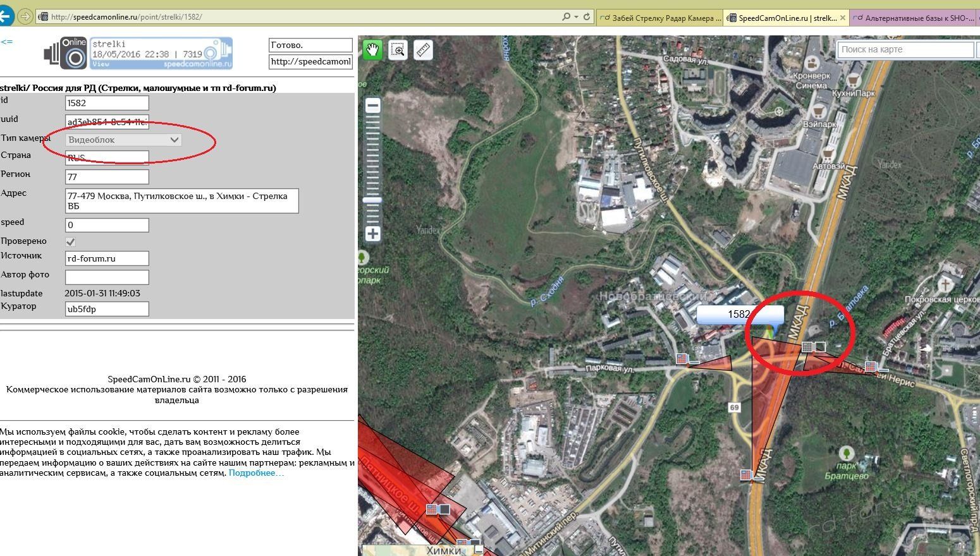
Task: Select the ruler distance measuring tool
Action: [x=423, y=49]
